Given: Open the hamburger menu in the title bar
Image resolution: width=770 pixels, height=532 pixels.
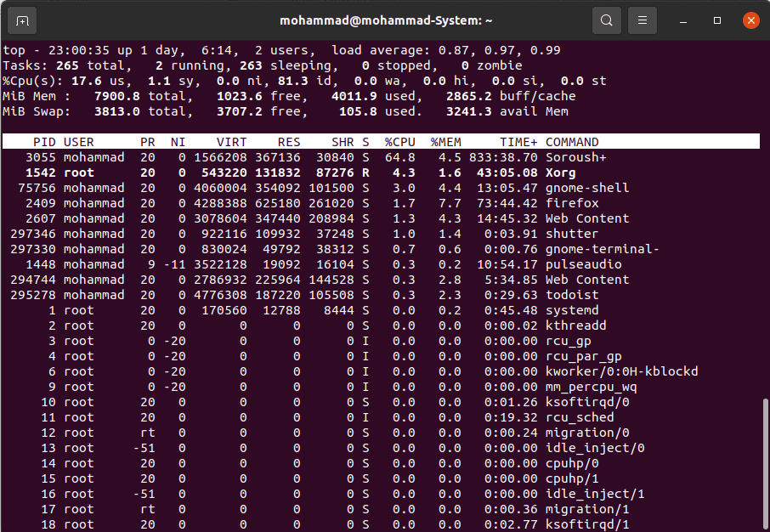Looking at the screenshot, I should [643, 20].
